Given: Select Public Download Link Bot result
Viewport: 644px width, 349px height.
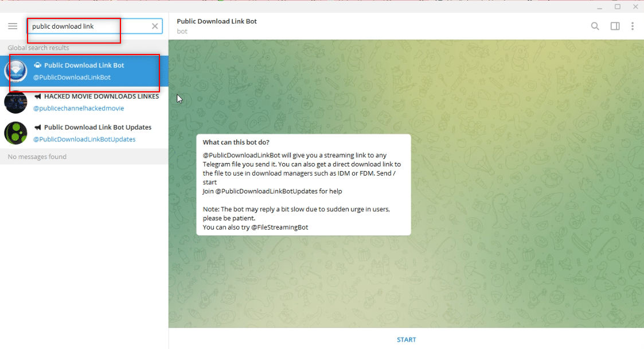Looking at the screenshot, I should (84, 71).
